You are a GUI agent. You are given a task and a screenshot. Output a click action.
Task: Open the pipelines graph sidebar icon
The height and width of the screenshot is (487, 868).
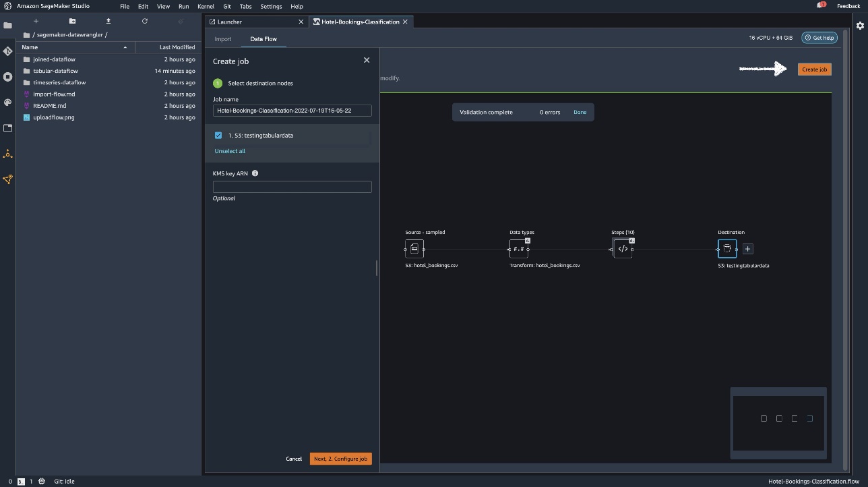click(7, 179)
